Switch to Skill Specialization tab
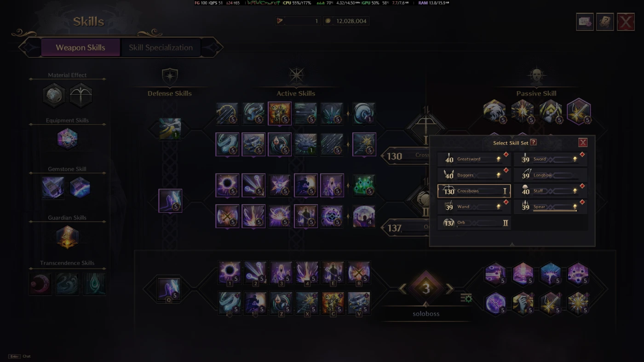The width and height of the screenshot is (644, 362). pyautogui.click(x=161, y=47)
